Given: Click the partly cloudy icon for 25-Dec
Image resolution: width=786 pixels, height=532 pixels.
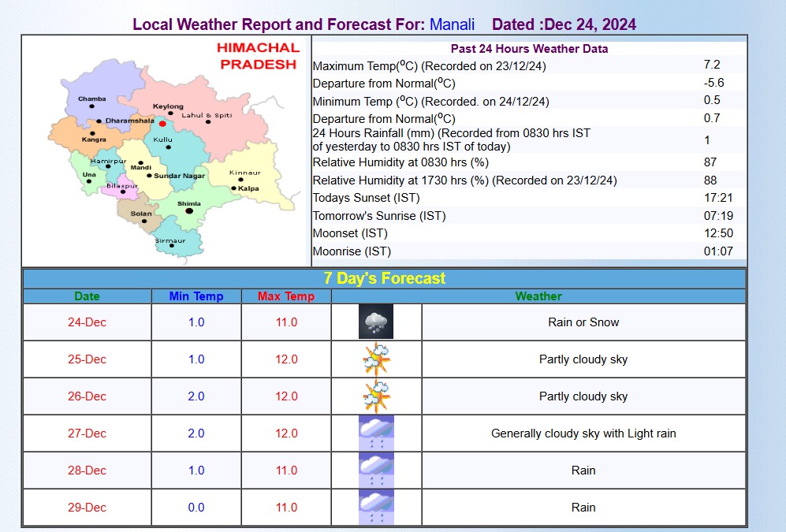Looking at the screenshot, I should (376, 359).
